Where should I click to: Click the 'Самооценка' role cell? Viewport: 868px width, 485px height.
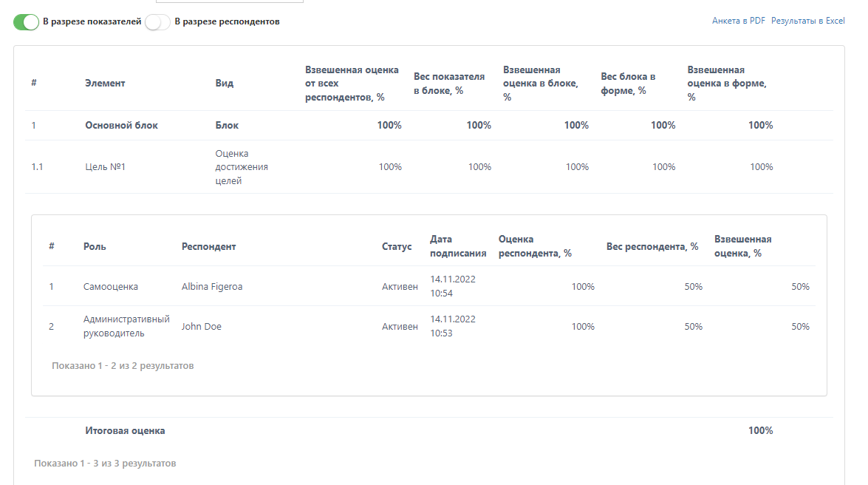110,287
